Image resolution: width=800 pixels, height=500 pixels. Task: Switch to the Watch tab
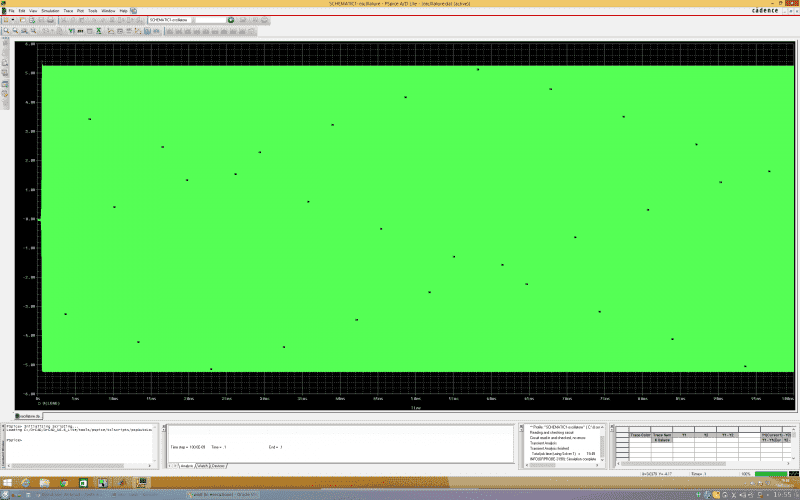[x=202, y=465]
